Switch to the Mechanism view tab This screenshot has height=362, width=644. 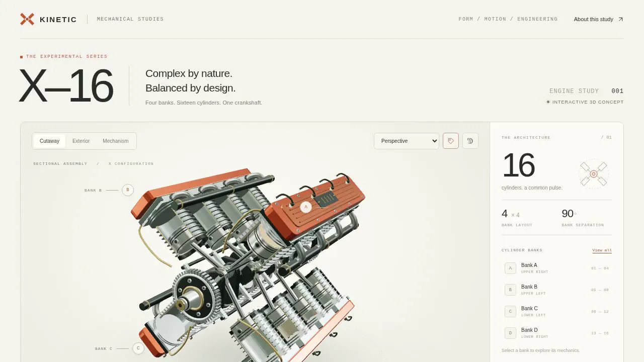116,141
